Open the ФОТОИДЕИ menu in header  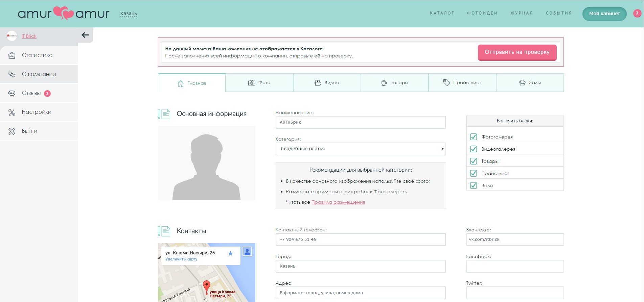[482, 13]
